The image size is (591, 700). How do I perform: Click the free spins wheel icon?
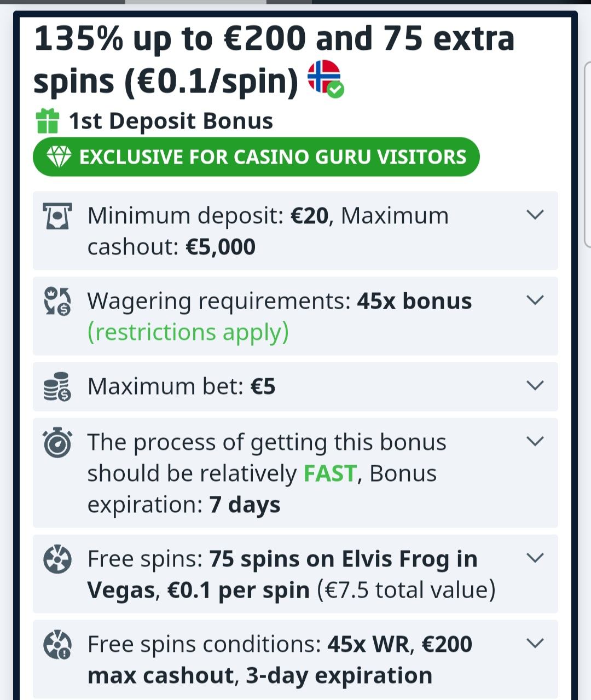57,560
